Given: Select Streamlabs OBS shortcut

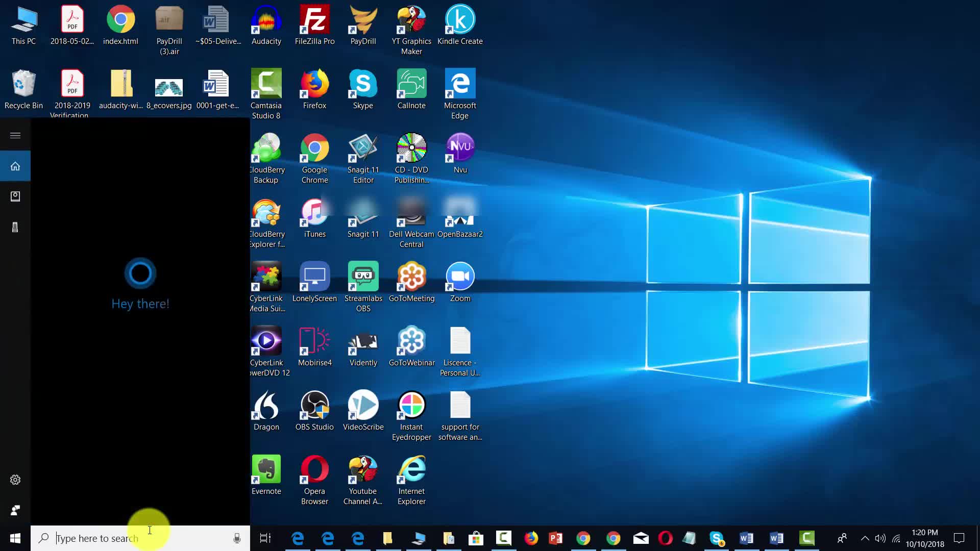Looking at the screenshot, I should point(363,287).
